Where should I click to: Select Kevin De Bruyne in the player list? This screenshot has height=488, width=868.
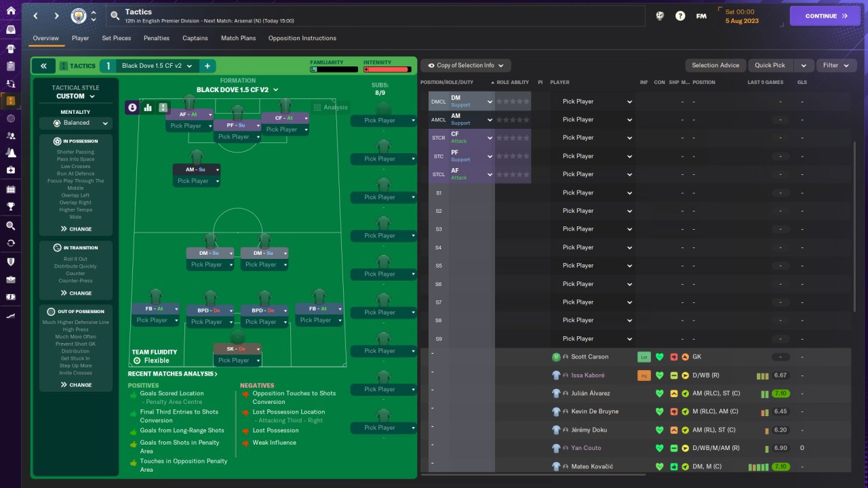[595, 411]
